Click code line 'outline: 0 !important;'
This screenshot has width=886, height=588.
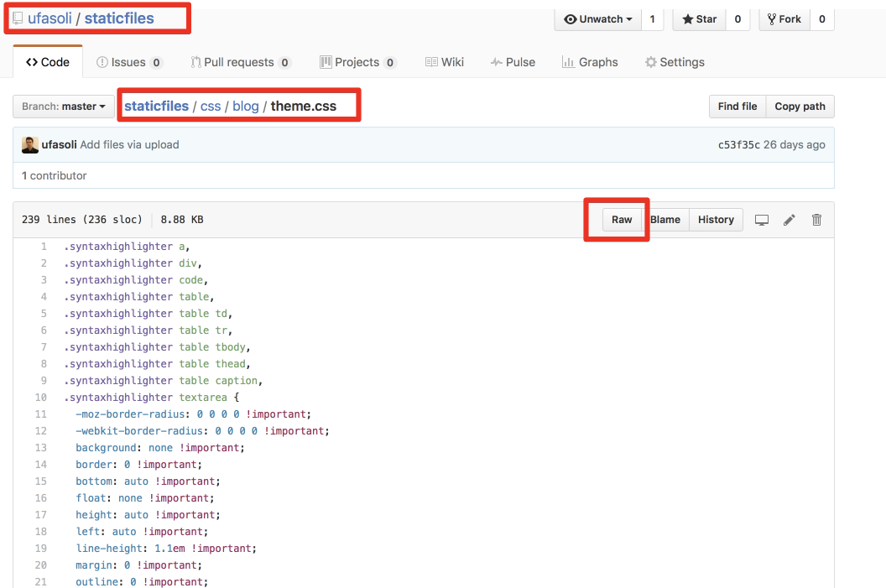click(x=142, y=582)
